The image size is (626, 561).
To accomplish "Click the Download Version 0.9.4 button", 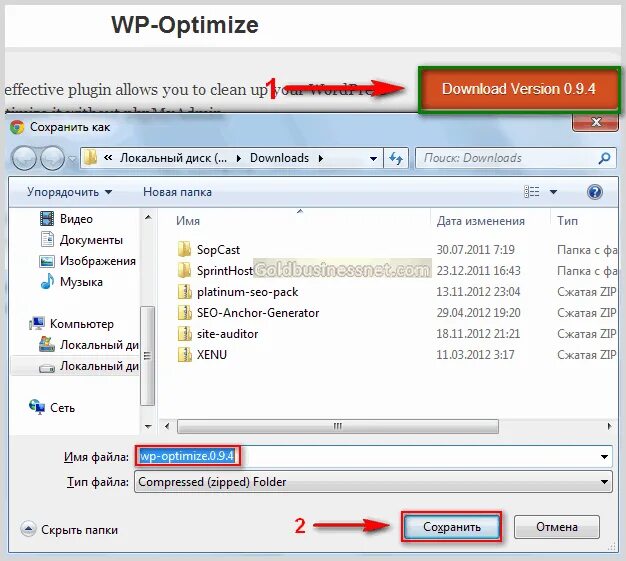I will [519, 89].
